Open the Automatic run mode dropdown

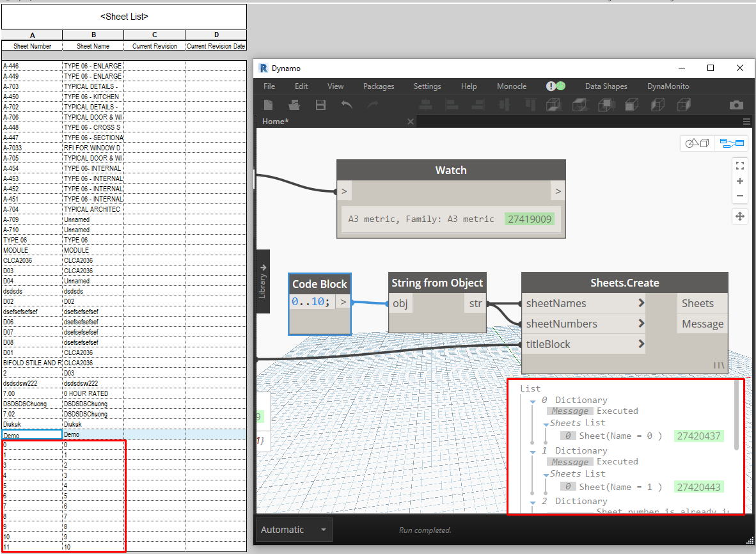click(293, 530)
